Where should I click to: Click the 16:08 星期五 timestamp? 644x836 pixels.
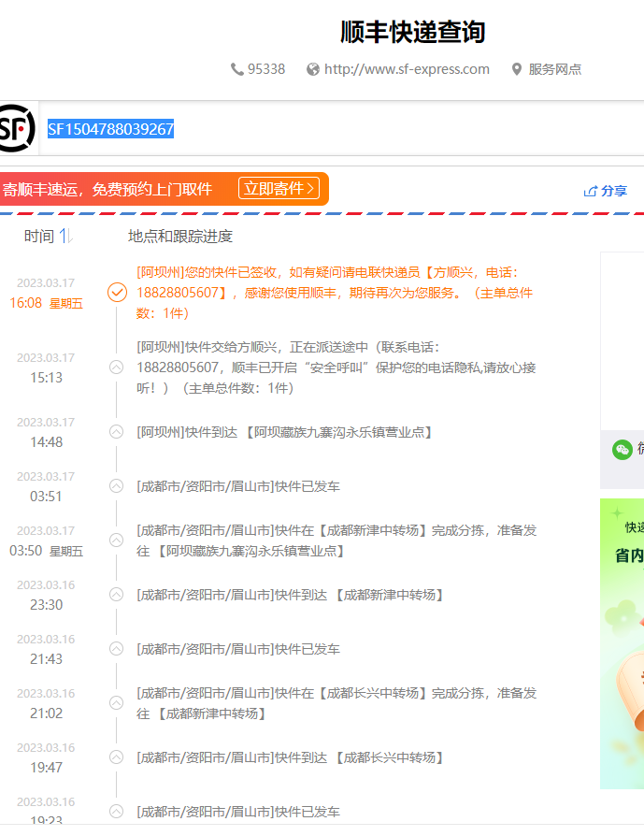coord(47,303)
